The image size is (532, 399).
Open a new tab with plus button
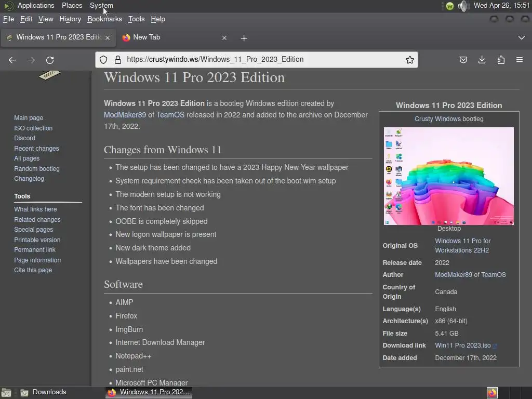pyautogui.click(x=244, y=38)
